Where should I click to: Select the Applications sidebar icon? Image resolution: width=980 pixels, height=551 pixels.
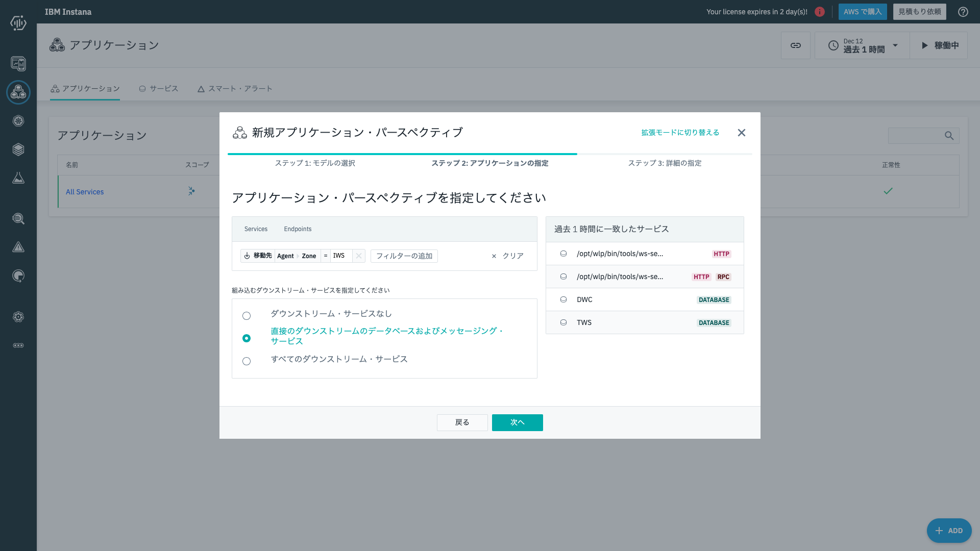coord(18,92)
